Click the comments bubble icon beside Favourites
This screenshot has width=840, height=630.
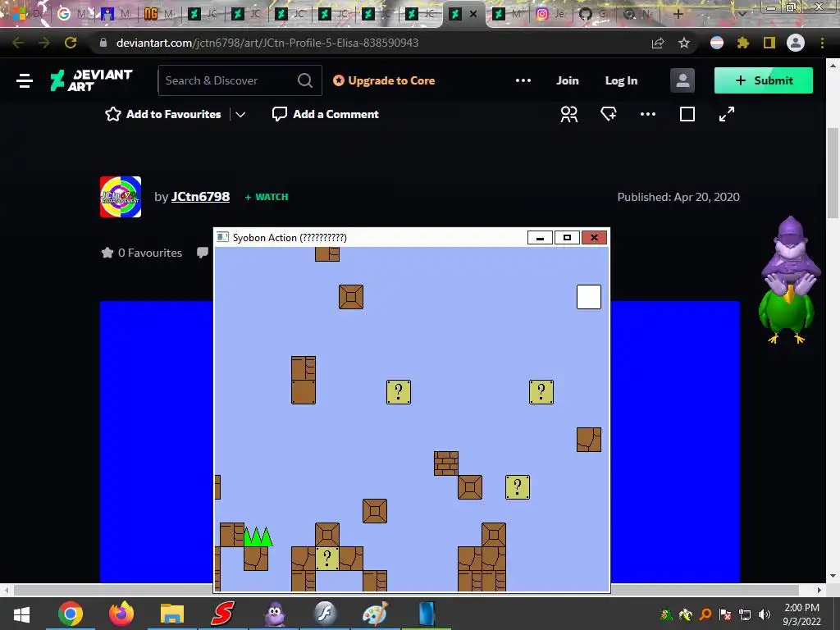coord(203,253)
